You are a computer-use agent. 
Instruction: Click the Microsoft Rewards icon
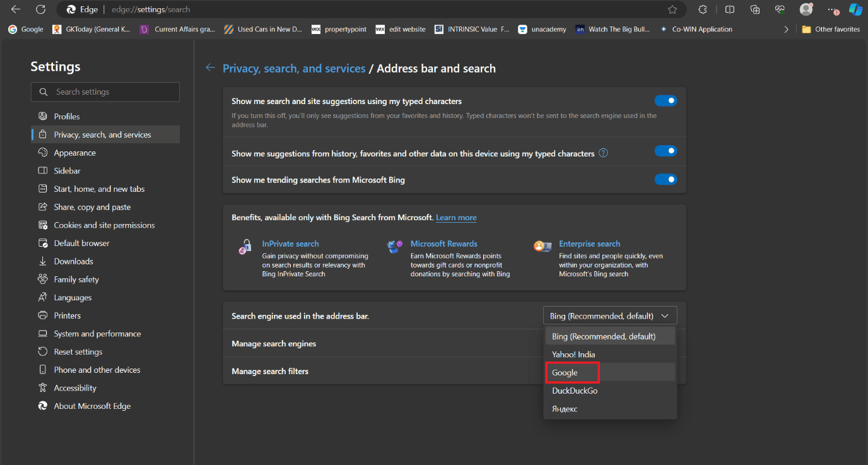pos(395,247)
